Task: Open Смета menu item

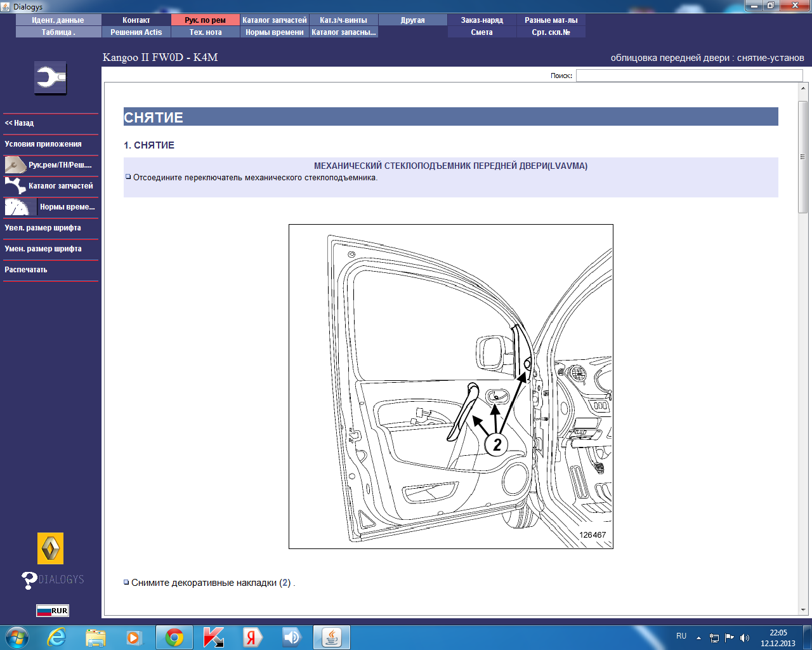Action: tap(482, 32)
